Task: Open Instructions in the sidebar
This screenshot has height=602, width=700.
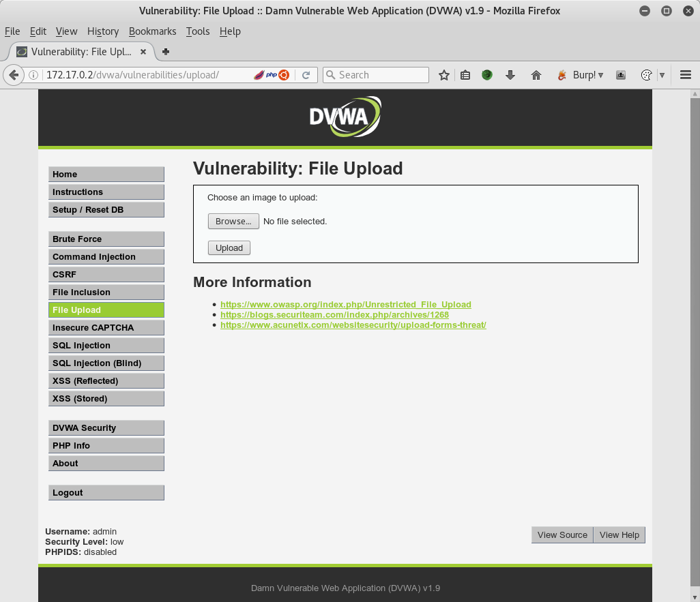Action: pyautogui.click(x=106, y=192)
